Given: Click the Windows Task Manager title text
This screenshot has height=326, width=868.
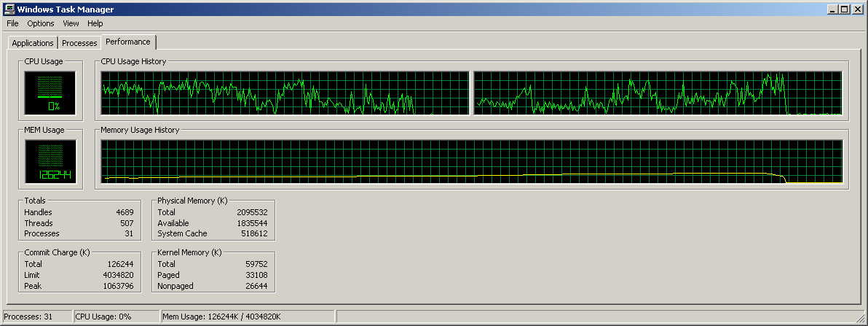Looking at the screenshot, I should coord(66,9).
